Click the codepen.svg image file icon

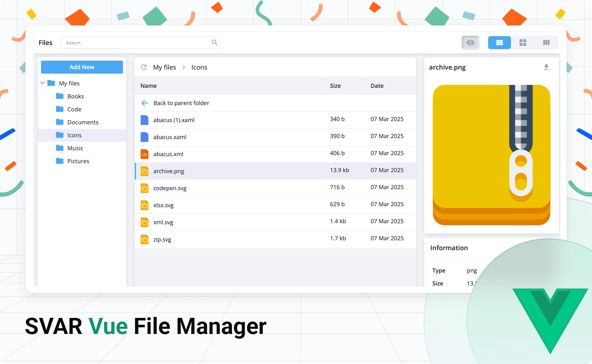click(x=145, y=188)
